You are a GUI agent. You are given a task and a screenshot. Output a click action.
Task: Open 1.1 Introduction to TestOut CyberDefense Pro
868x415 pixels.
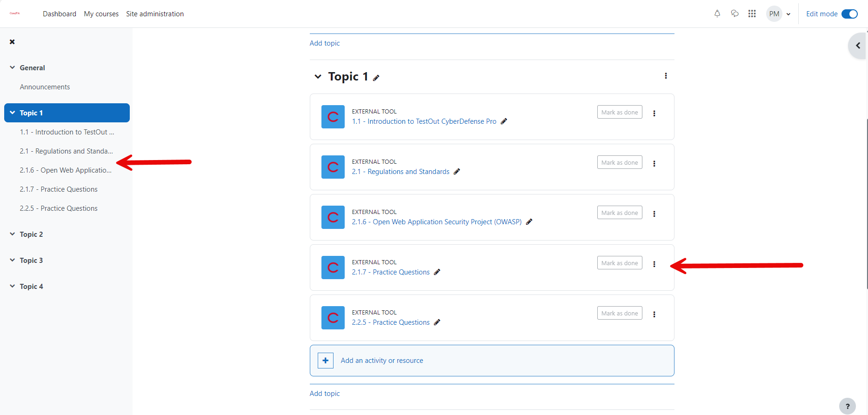coord(424,121)
